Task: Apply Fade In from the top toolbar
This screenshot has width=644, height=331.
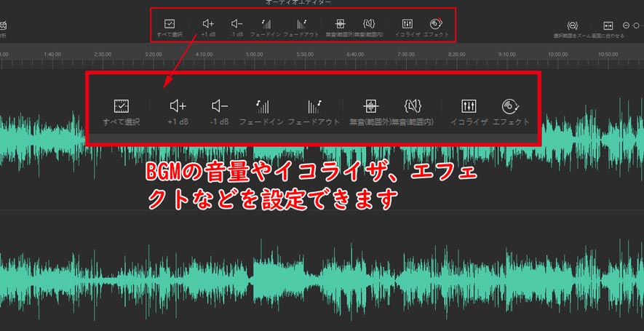Action: (x=266, y=25)
